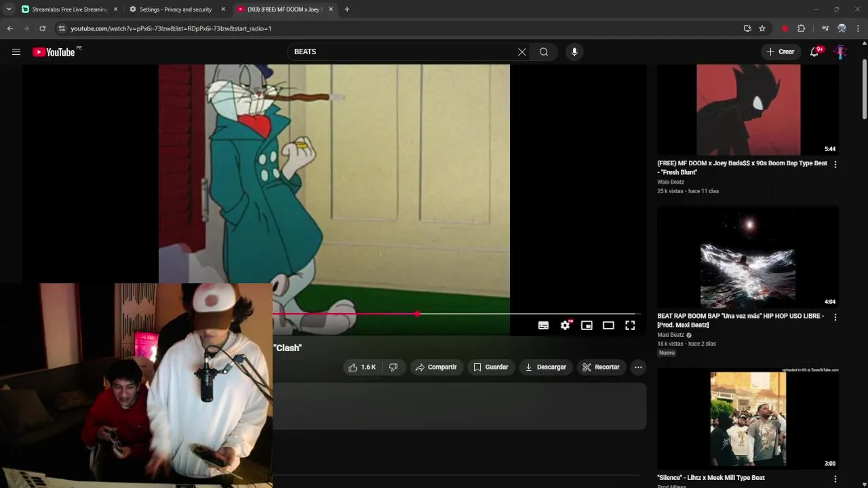Close the Settings tab
This screenshot has height=488, width=868.
click(x=223, y=9)
